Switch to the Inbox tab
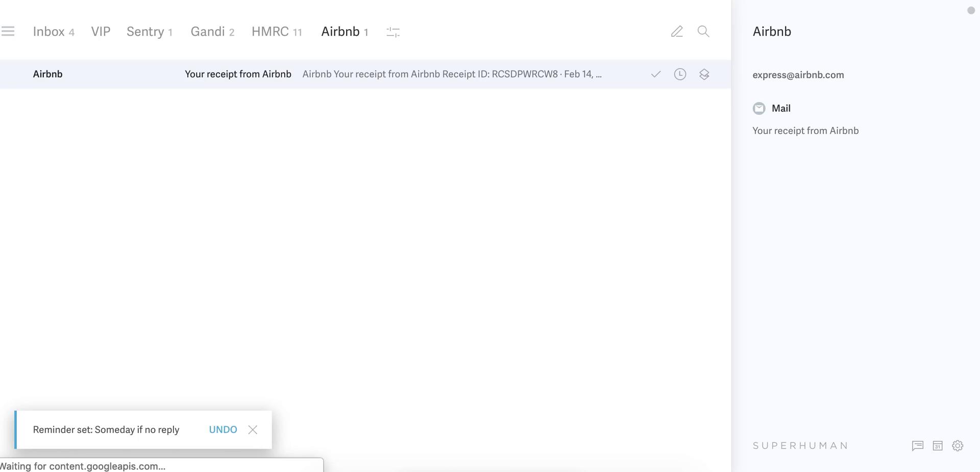Image resolution: width=980 pixels, height=472 pixels. click(54, 32)
